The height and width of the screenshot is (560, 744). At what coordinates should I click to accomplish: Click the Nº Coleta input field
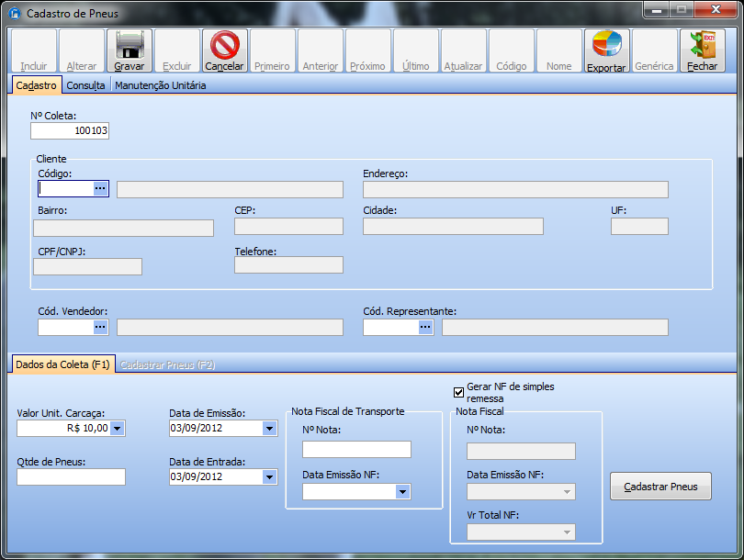pyautogui.click(x=70, y=131)
